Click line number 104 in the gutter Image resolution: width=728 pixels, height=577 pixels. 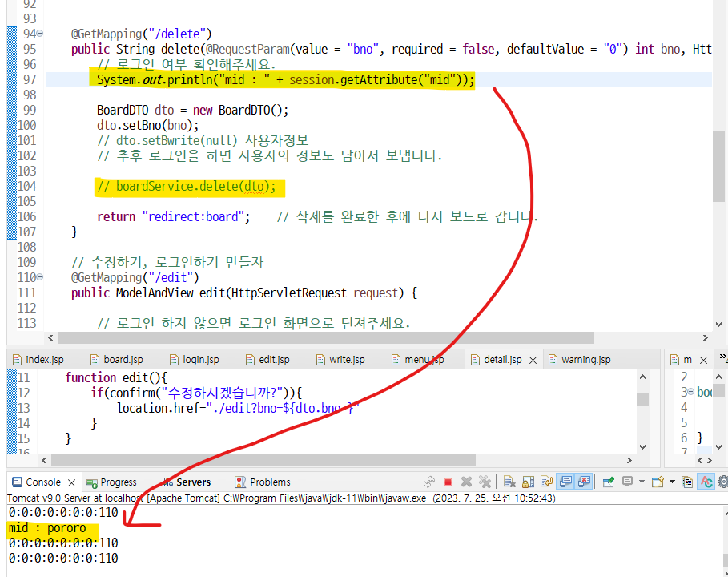(x=26, y=186)
